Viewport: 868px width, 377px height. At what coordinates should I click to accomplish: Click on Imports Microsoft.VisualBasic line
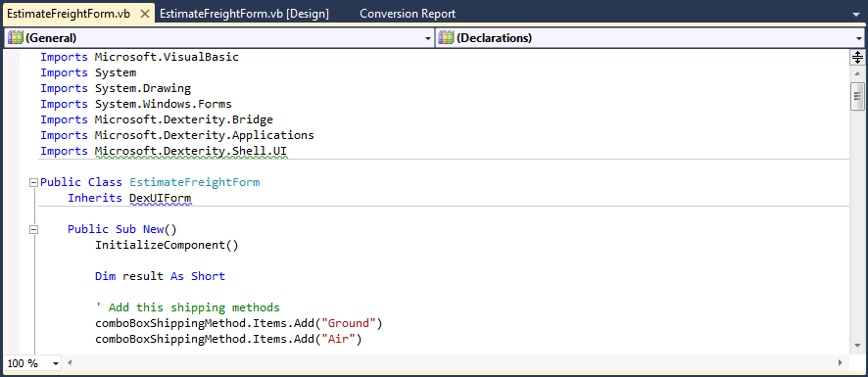tap(139, 57)
